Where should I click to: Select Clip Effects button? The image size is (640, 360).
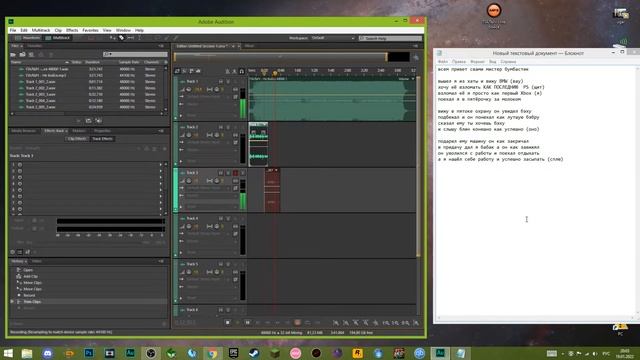pos(77,139)
